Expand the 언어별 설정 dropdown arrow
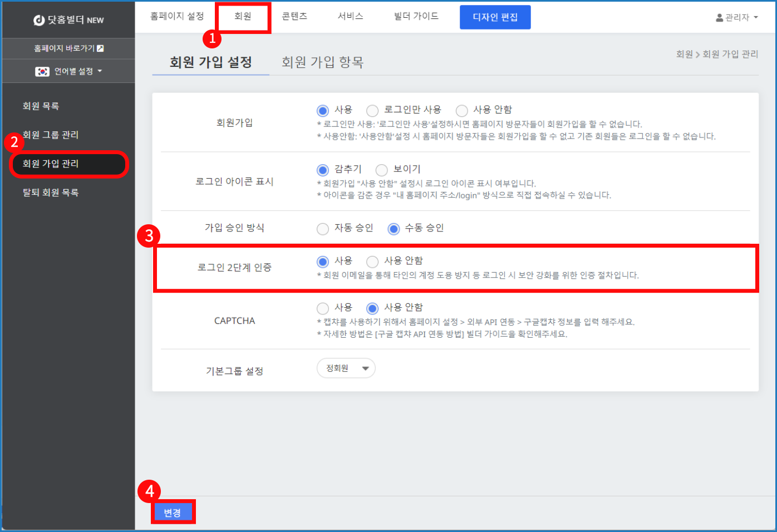 click(100, 71)
